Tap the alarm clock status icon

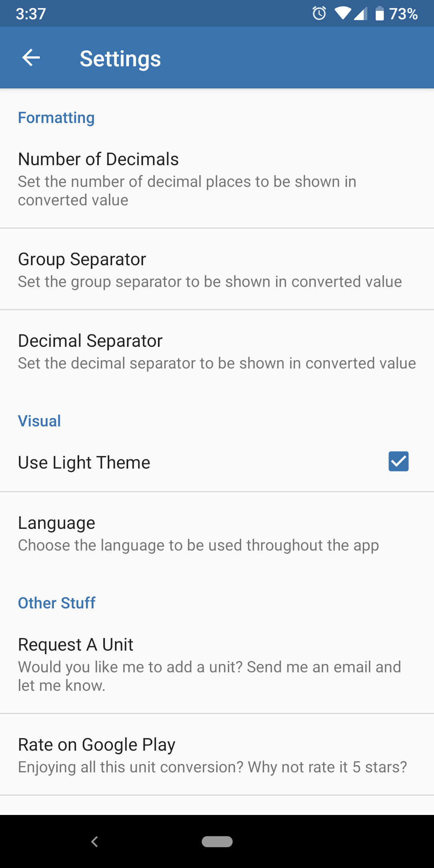[x=319, y=13]
